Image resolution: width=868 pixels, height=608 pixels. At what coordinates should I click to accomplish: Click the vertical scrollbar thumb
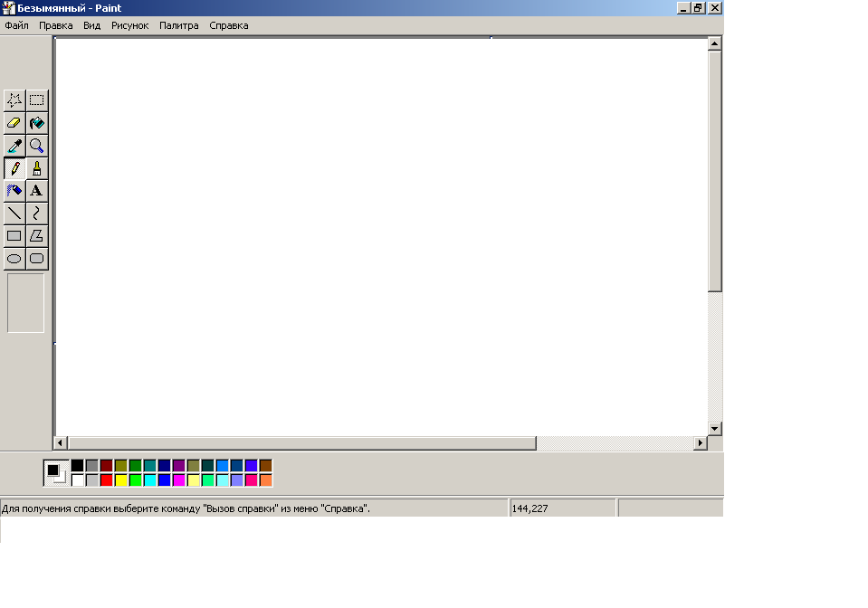(x=715, y=171)
